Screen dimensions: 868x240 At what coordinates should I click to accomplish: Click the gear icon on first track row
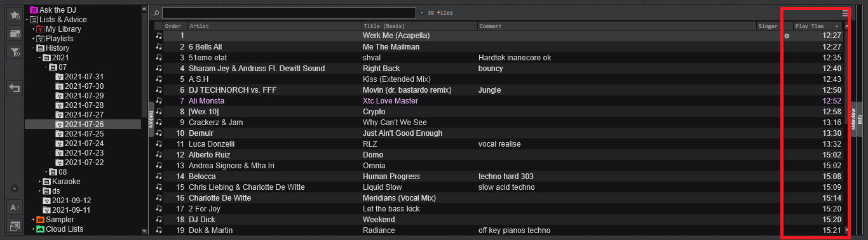[787, 36]
